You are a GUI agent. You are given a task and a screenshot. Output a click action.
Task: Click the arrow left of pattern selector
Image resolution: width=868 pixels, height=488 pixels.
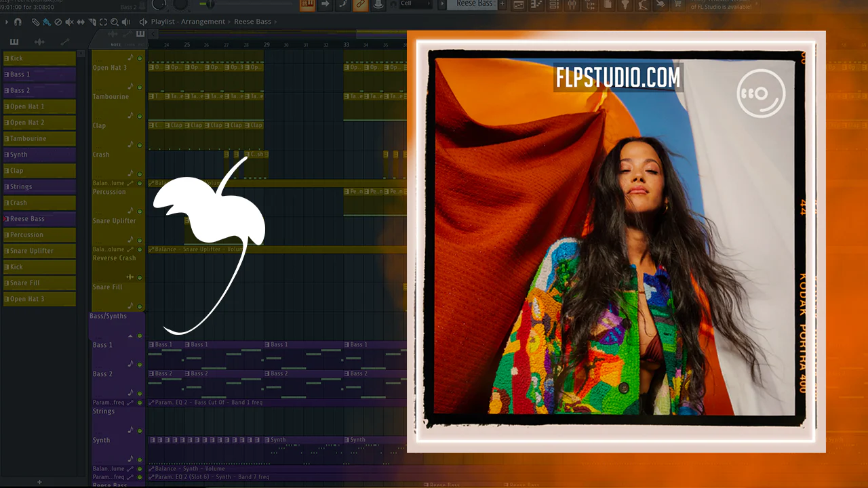click(441, 4)
